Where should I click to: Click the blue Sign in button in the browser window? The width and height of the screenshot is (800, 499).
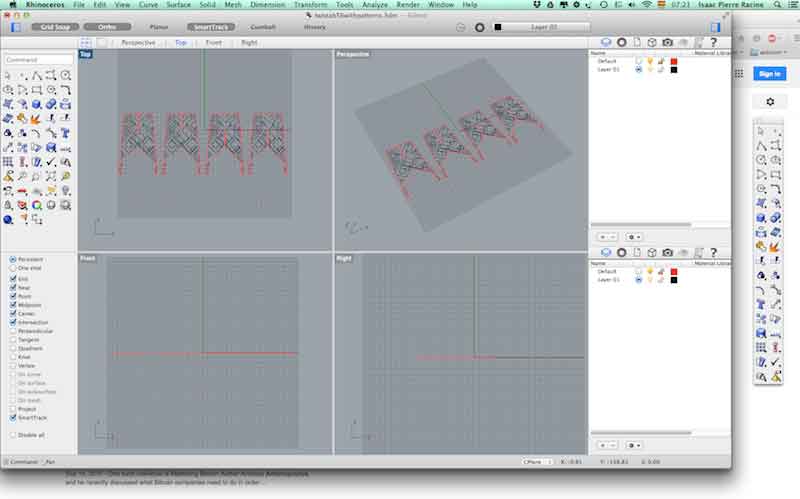[769, 73]
